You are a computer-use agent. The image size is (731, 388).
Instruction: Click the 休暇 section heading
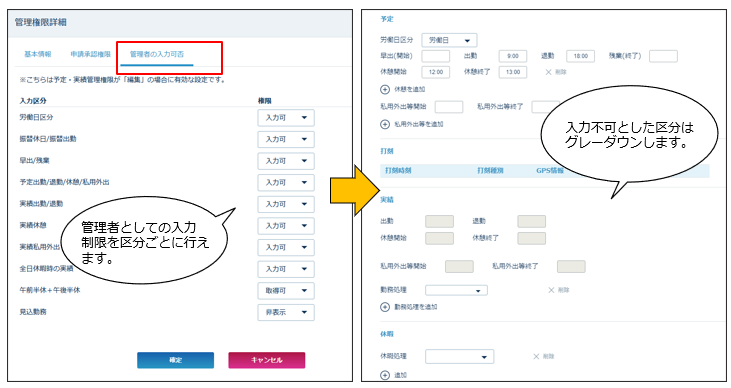tap(387, 334)
